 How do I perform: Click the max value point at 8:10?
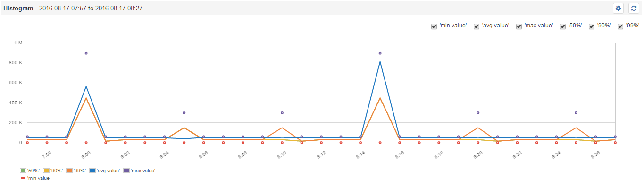[x=282, y=113]
